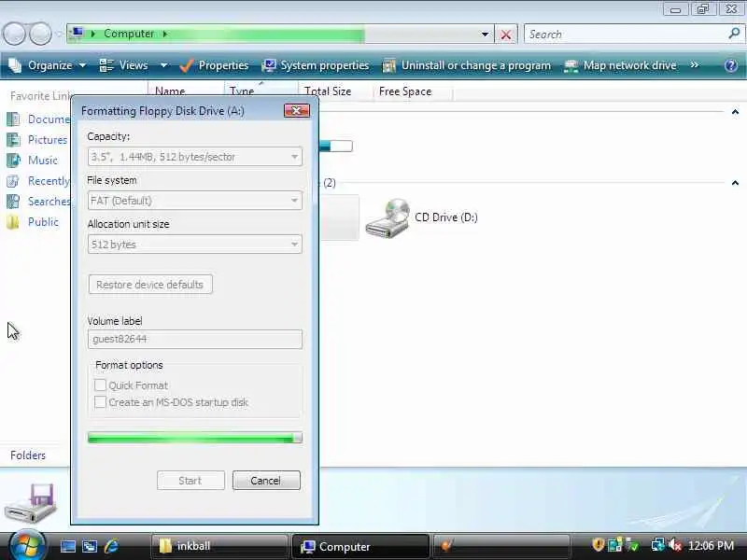Open the Views dropdown arrow

coord(163,65)
